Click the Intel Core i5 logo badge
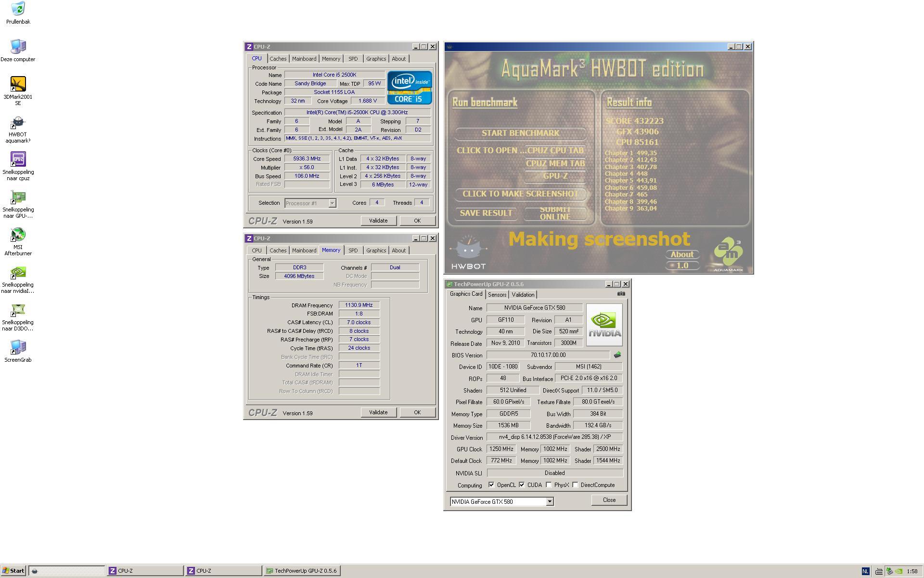The height and width of the screenshot is (578, 924). 410,88
